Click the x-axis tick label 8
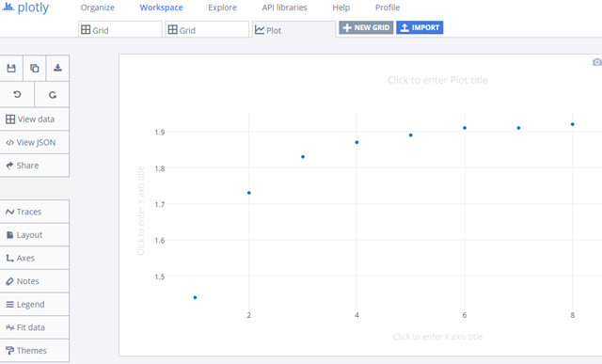The height and width of the screenshot is (364, 602). coord(573,315)
